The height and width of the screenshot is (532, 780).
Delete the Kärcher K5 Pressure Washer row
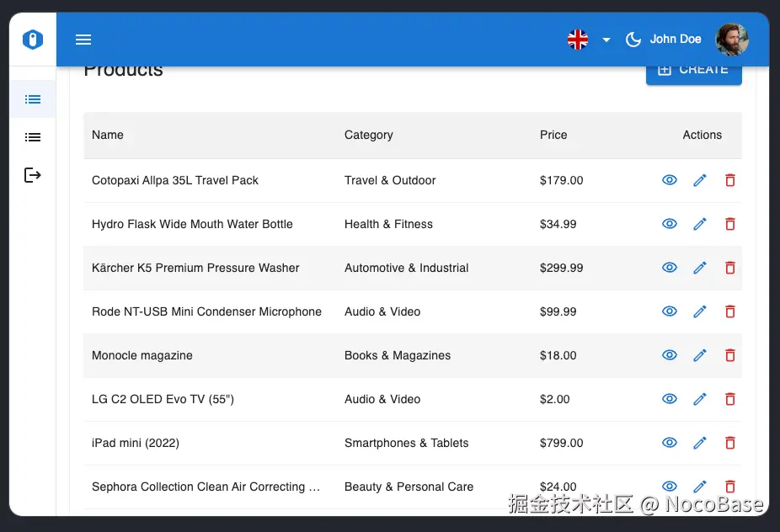click(x=729, y=268)
